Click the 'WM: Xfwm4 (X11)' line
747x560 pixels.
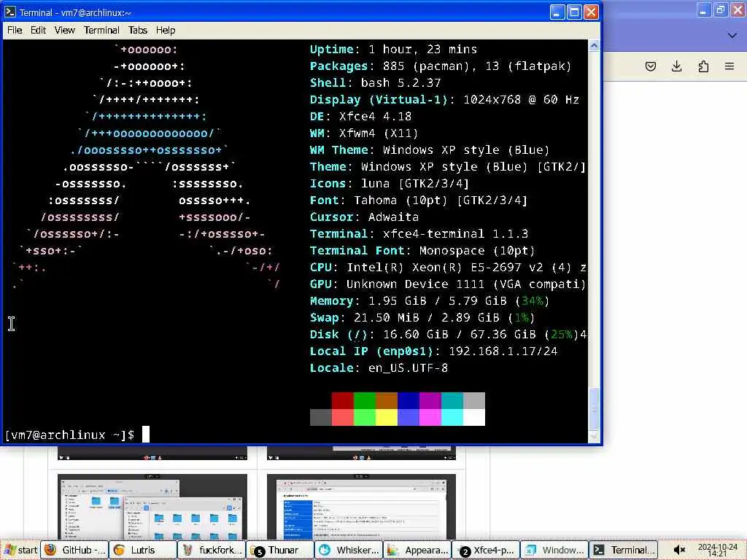click(x=364, y=133)
